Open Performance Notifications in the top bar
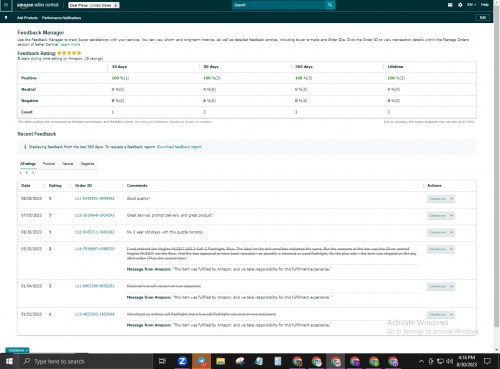This screenshot has height=369, width=500. (61, 18)
